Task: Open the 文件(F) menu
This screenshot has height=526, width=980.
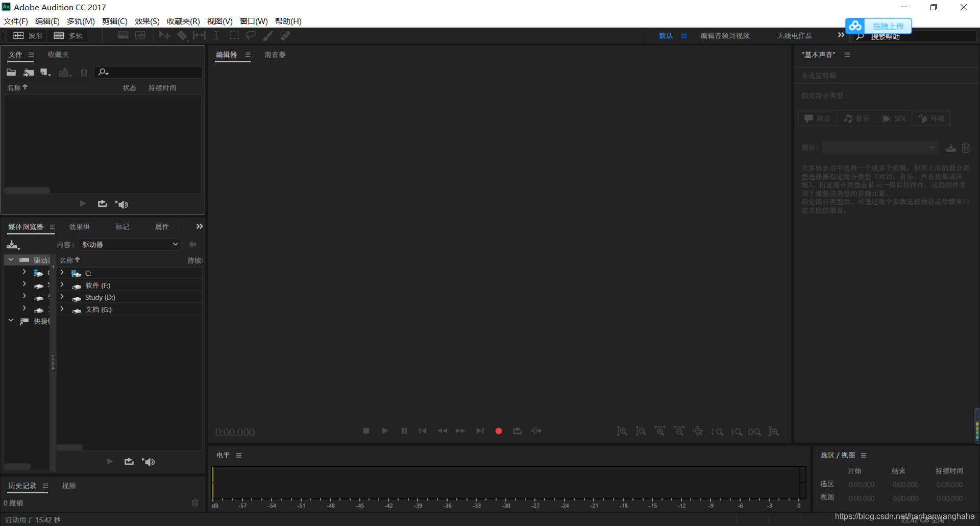Action: coord(16,21)
